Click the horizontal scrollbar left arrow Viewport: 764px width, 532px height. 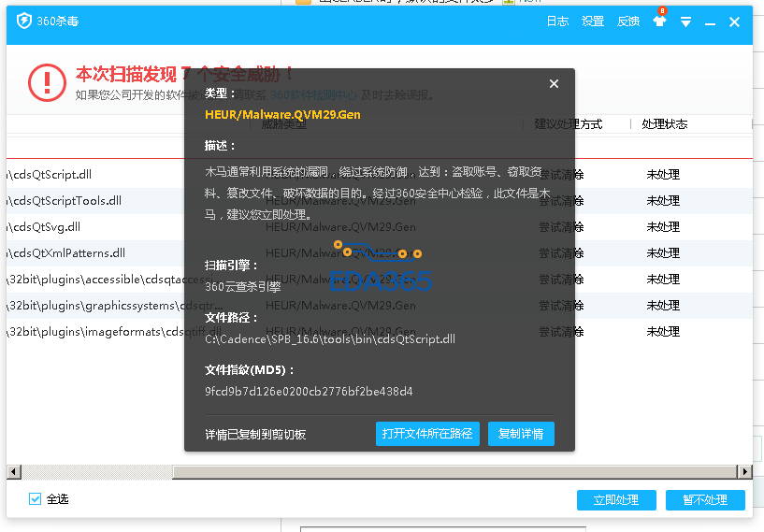coord(14,471)
